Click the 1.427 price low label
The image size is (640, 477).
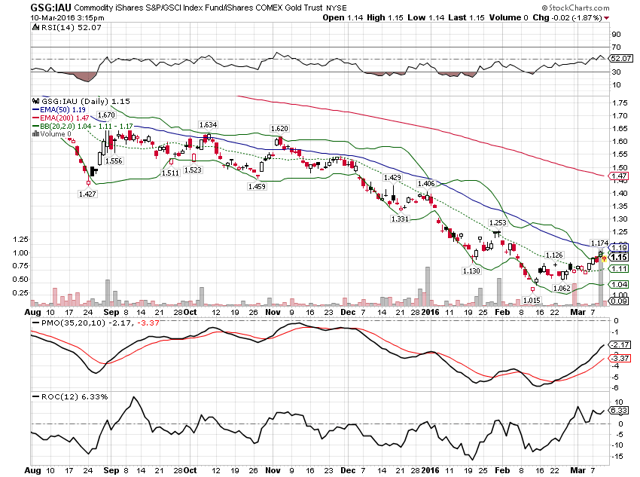pyautogui.click(x=87, y=194)
